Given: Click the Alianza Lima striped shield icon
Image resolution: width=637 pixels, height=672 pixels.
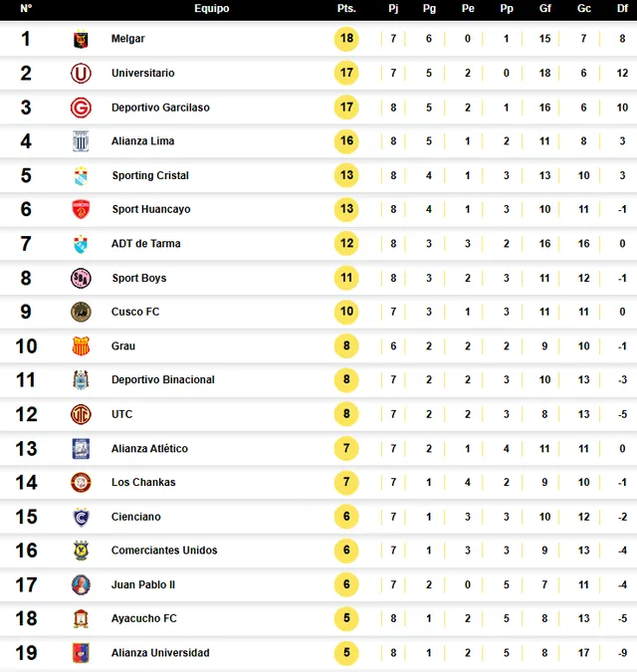Looking at the screenshot, I should coord(81,141).
